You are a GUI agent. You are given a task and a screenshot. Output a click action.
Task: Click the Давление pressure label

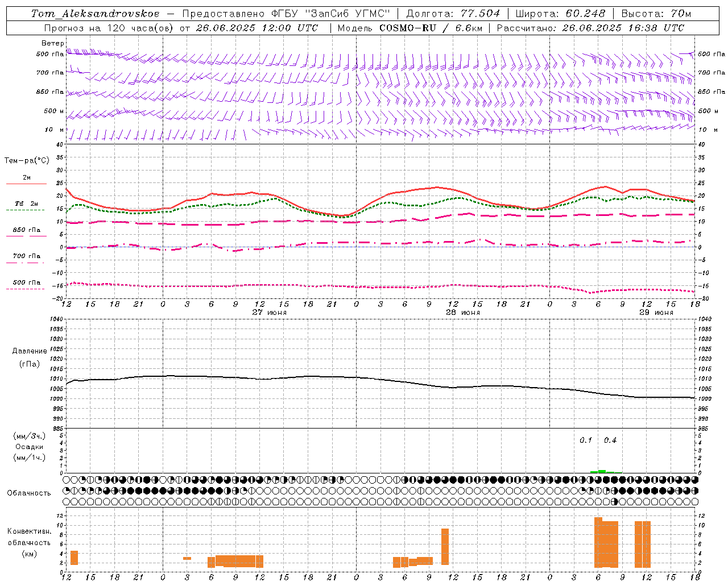click(x=30, y=351)
